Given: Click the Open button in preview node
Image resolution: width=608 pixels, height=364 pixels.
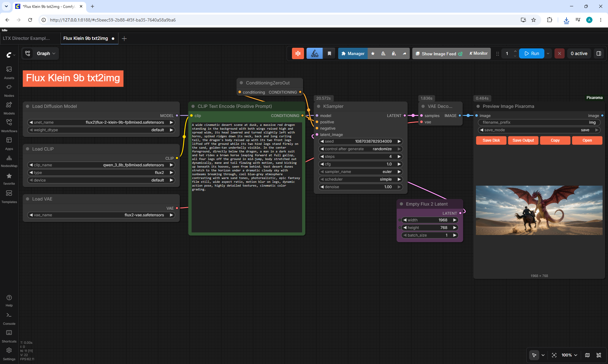Looking at the screenshot, I should pos(587,140).
